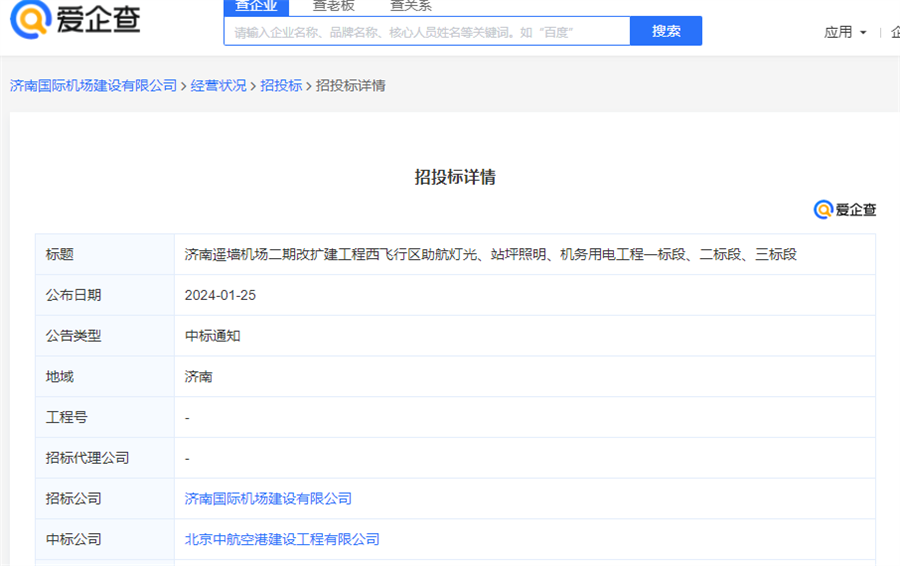Screen dimensions: 900x566
Task: Click the 地域 label cell
Action: (105, 377)
